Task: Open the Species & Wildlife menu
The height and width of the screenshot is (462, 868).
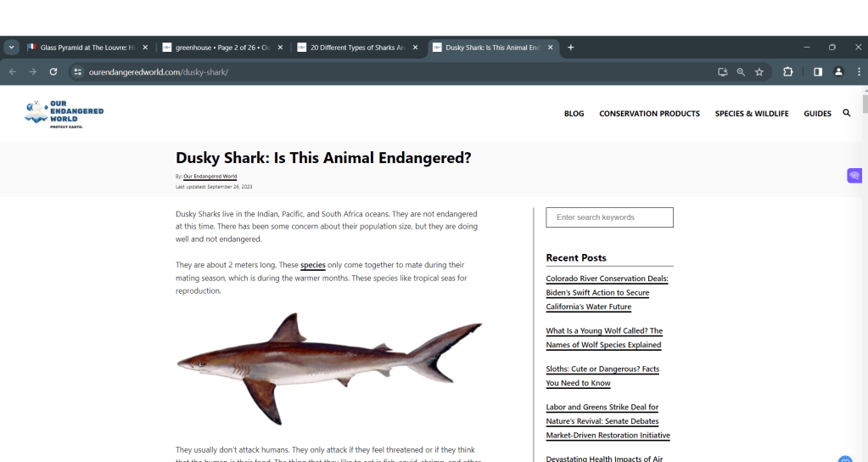Action: (751, 114)
